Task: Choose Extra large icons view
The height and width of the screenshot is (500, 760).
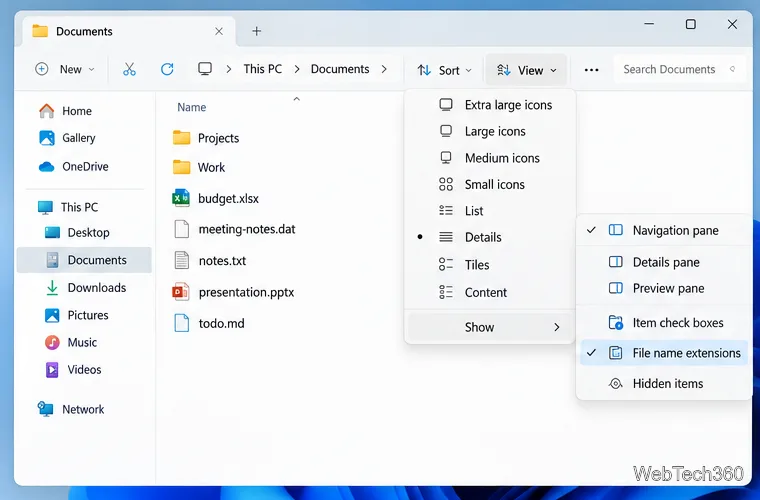Action: tap(490, 105)
